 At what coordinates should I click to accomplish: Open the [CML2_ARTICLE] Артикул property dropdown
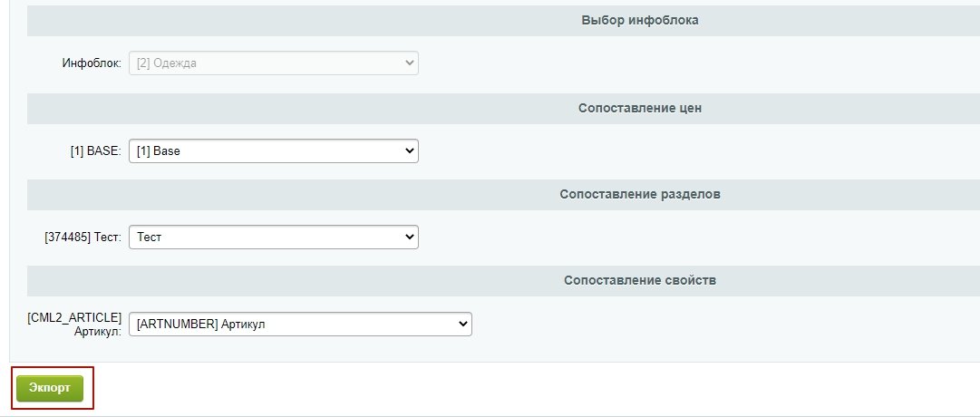point(300,324)
